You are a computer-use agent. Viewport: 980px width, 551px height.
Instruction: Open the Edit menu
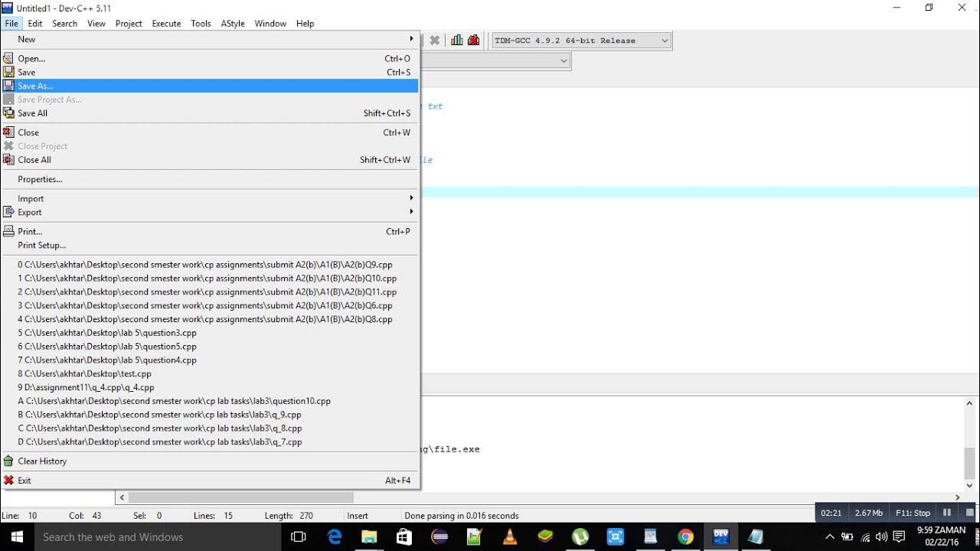click(x=35, y=24)
